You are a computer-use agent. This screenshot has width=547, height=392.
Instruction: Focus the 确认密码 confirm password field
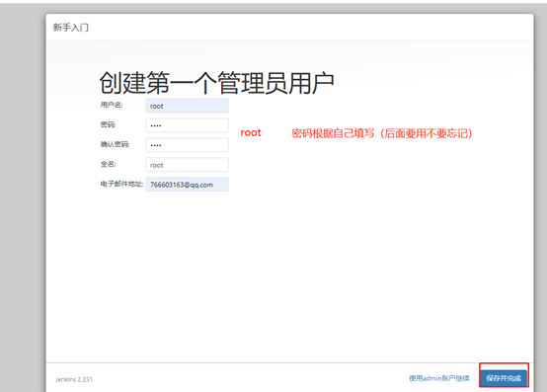[x=187, y=145]
